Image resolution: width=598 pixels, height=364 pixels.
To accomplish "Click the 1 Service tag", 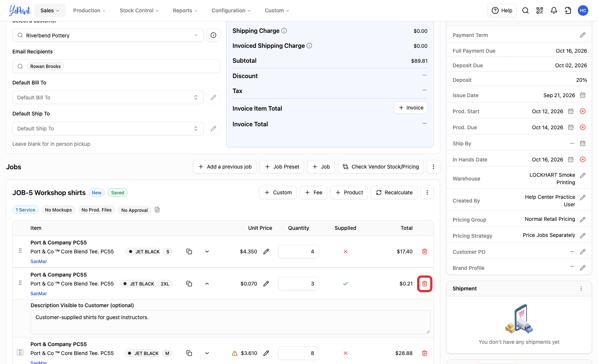I will [25, 210].
